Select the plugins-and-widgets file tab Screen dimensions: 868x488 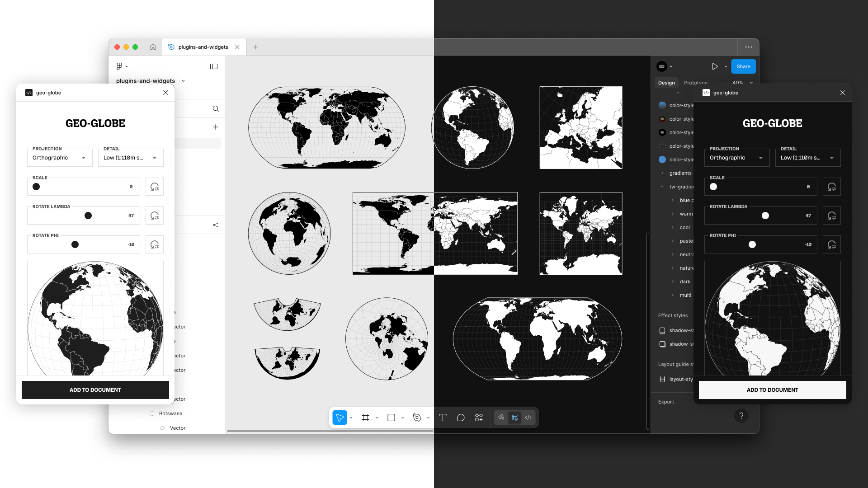coord(203,47)
